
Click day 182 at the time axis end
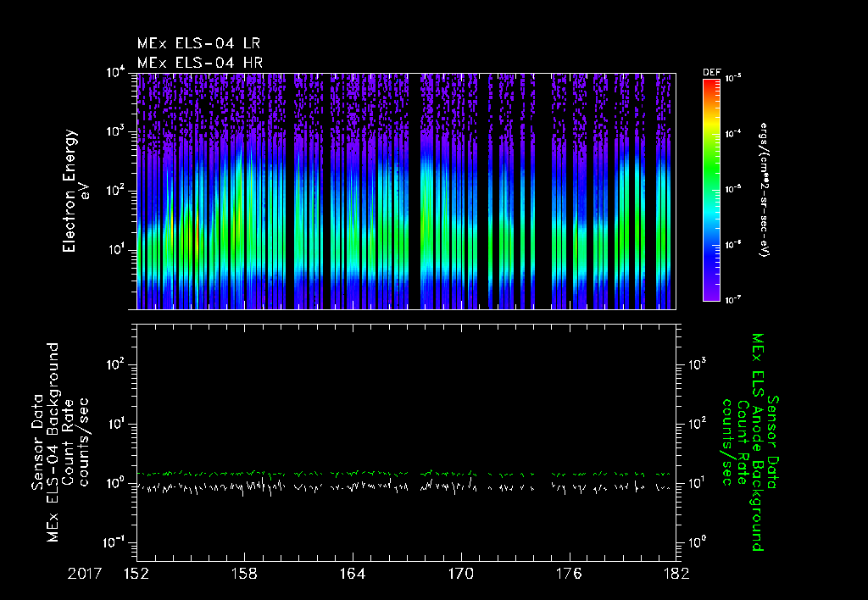[x=676, y=575]
